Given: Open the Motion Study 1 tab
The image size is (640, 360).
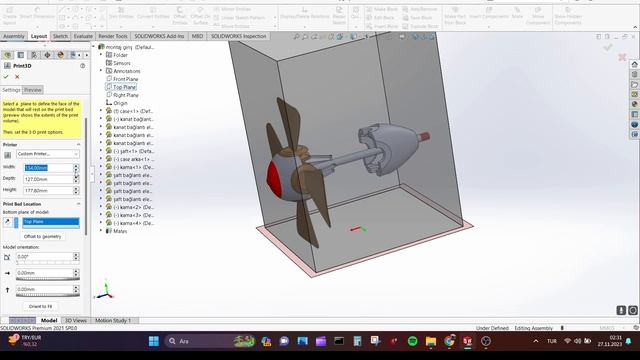Looking at the screenshot, I should click(113, 320).
